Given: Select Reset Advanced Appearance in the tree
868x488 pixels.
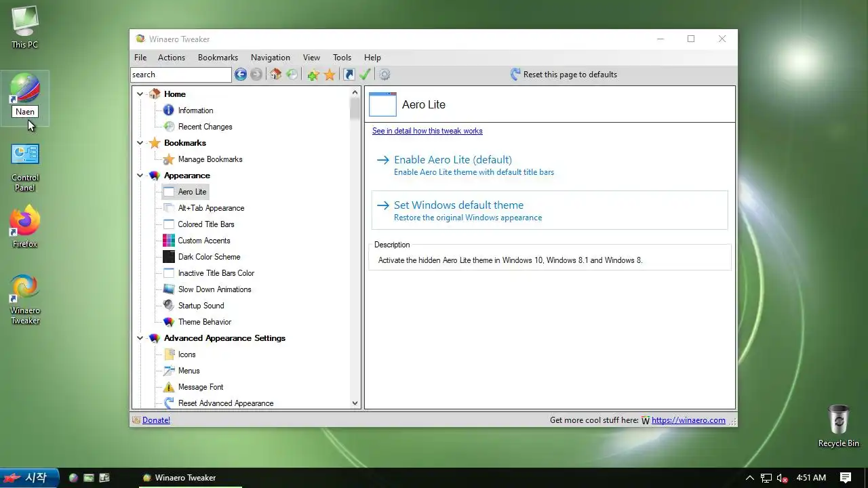Looking at the screenshot, I should coord(226,403).
